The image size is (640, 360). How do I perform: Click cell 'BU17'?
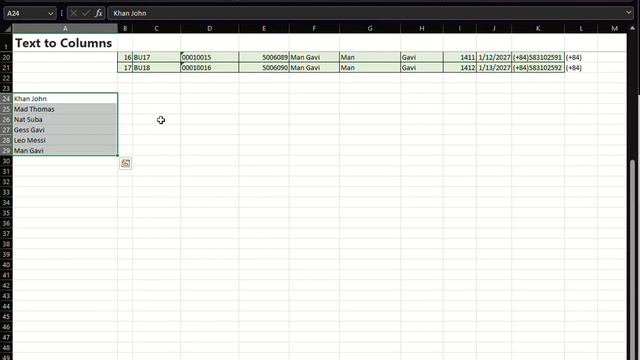tap(156, 57)
